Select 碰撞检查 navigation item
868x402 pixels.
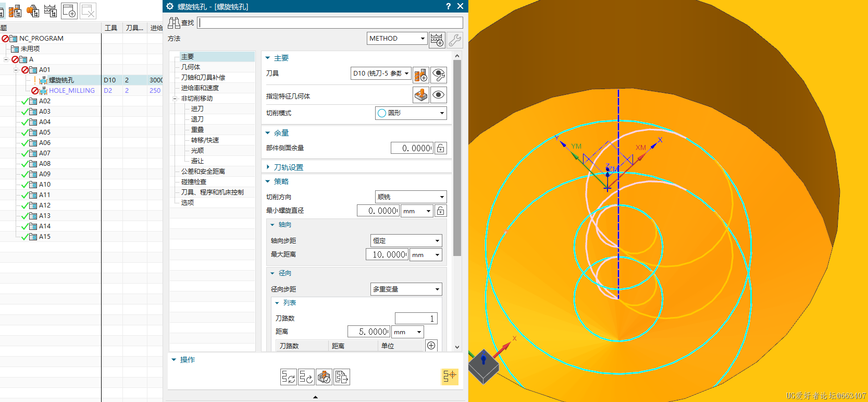click(194, 182)
